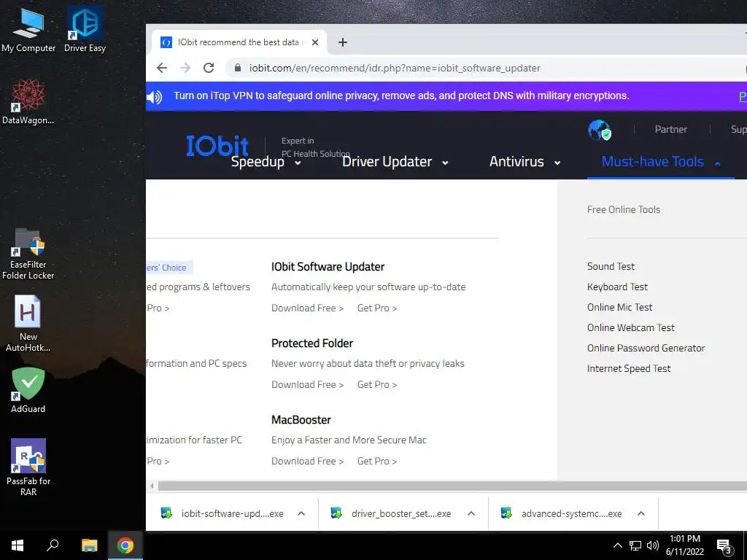This screenshot has height=560, width=747.
Task: Get Pro for MacBooster
Action: [377, 462]
